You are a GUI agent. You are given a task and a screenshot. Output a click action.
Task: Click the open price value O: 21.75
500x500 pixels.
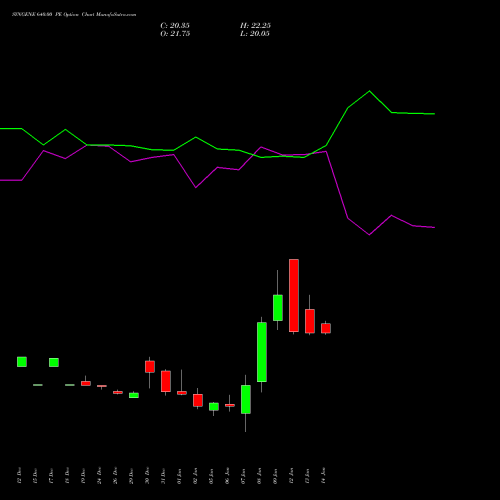175,34
